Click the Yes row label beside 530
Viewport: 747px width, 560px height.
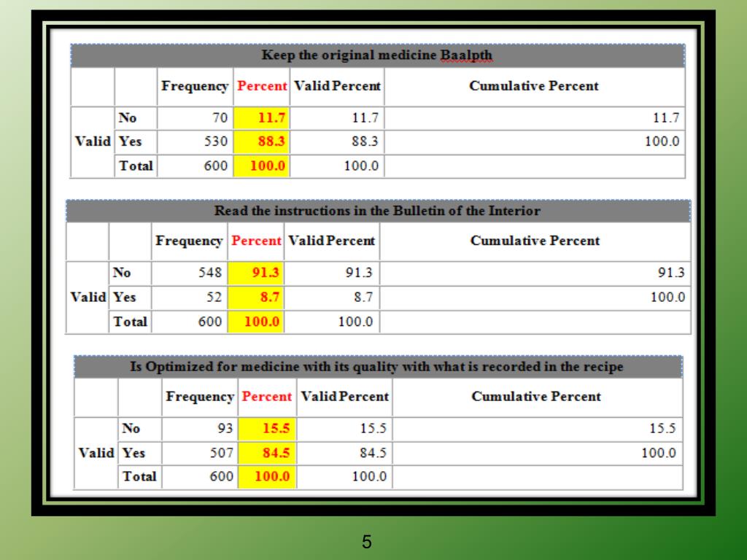130,141
